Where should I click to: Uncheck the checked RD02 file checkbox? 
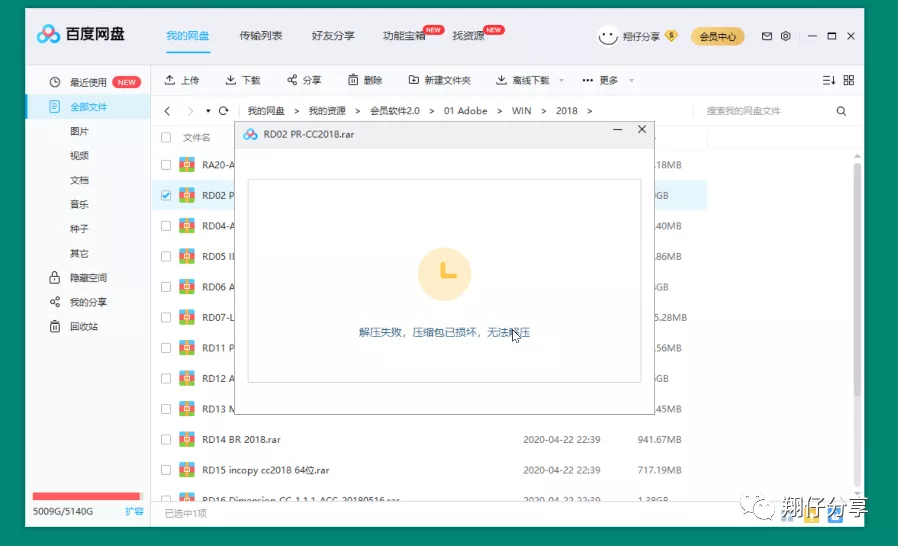coord(166,195)
